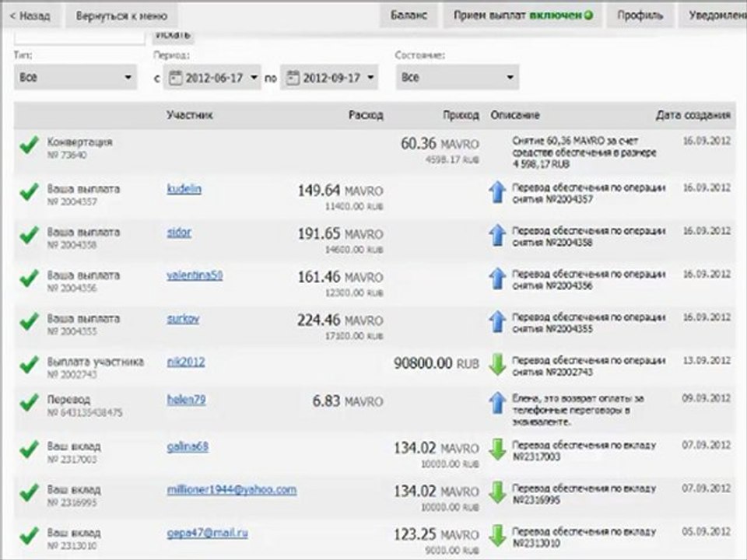This screenshot has height=560, width=747.
Task: Click the Выплата участника № 2002743 entry
Action: (95, 368)
